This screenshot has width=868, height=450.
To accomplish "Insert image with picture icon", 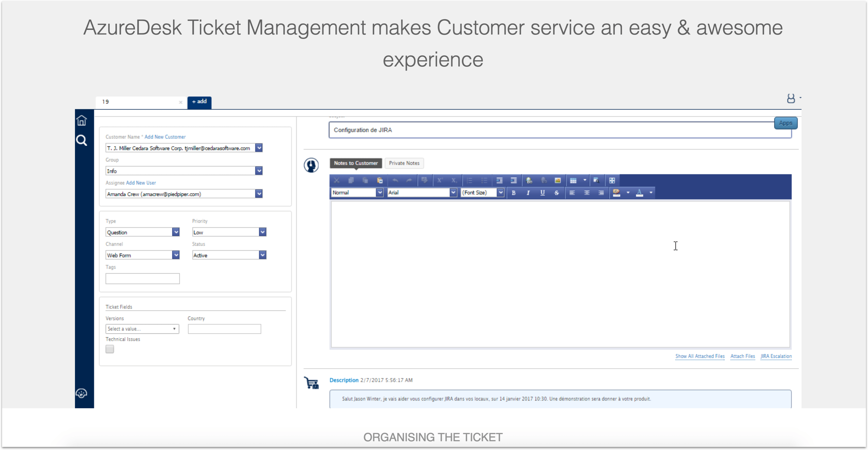I will click(558, 180).
